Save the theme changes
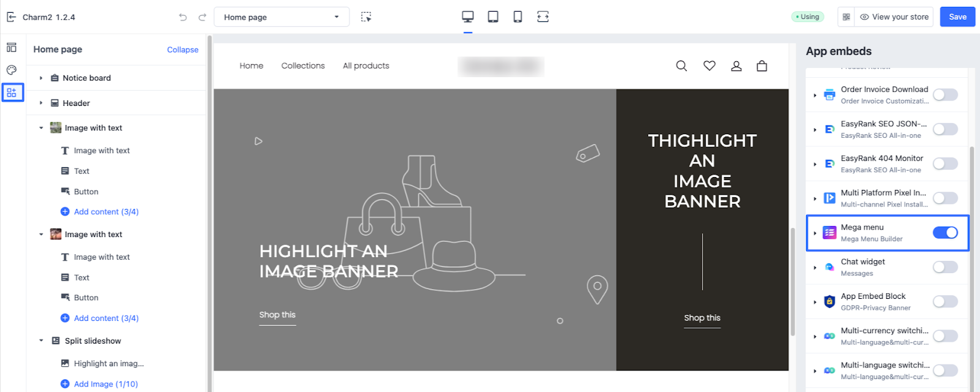The image size is (980, 392). (x=957, y=17)
